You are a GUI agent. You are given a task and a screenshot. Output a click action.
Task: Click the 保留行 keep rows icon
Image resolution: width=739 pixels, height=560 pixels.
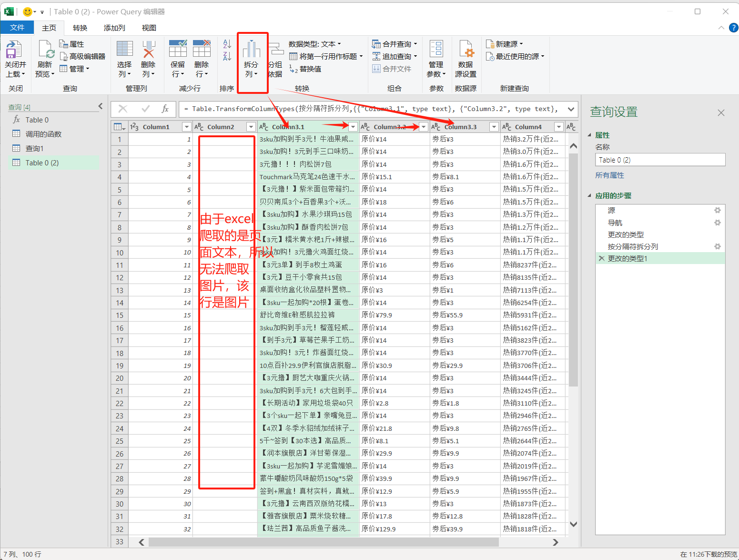[178, 49]
